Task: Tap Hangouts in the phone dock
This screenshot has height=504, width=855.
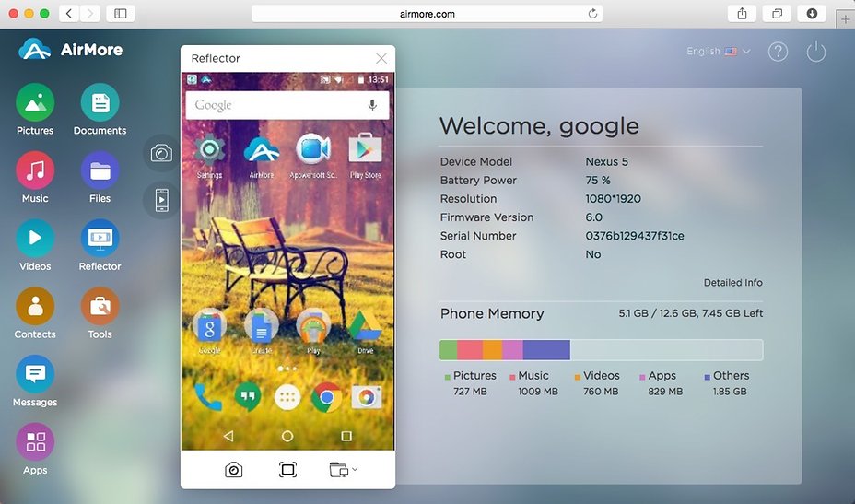Action: coord(248,398)
